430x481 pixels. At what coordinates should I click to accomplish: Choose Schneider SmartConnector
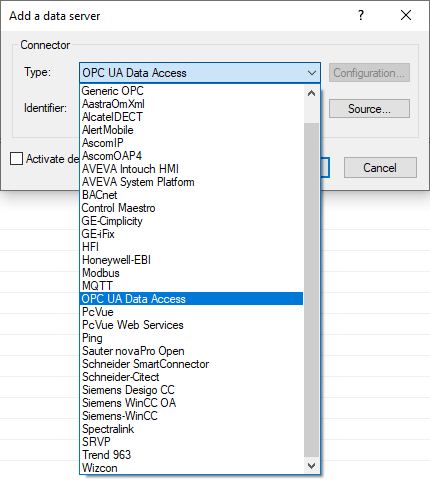(192, 364)
